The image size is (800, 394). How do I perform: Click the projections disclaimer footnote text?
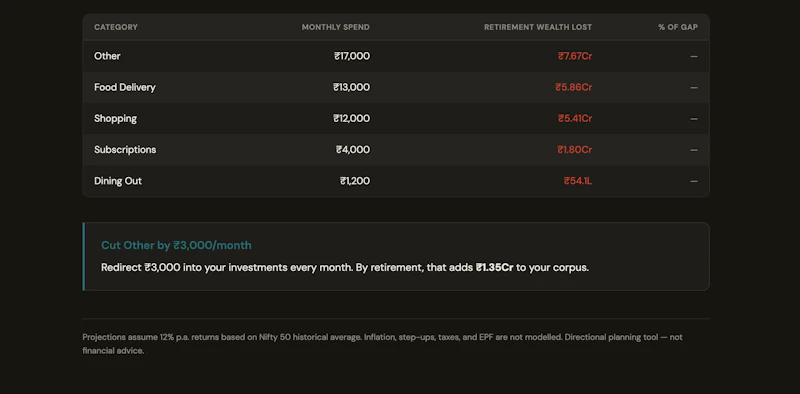[383, 344]
